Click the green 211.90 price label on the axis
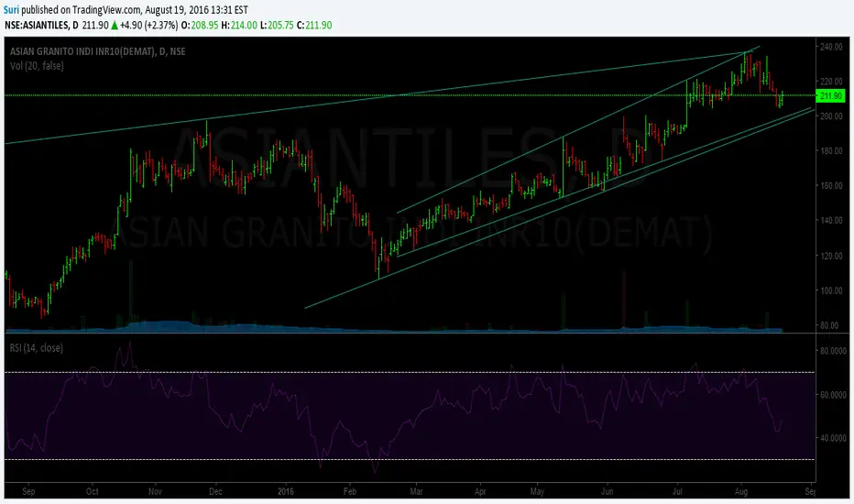854x504 pixels. tap(830, 96)
